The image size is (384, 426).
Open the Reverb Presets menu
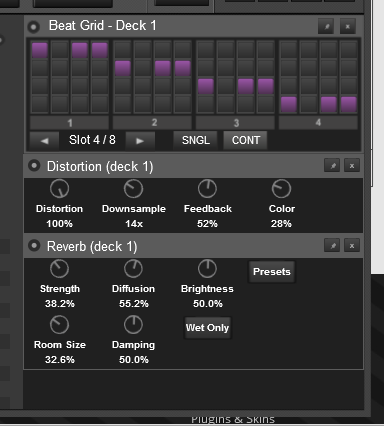coord(272,272)
